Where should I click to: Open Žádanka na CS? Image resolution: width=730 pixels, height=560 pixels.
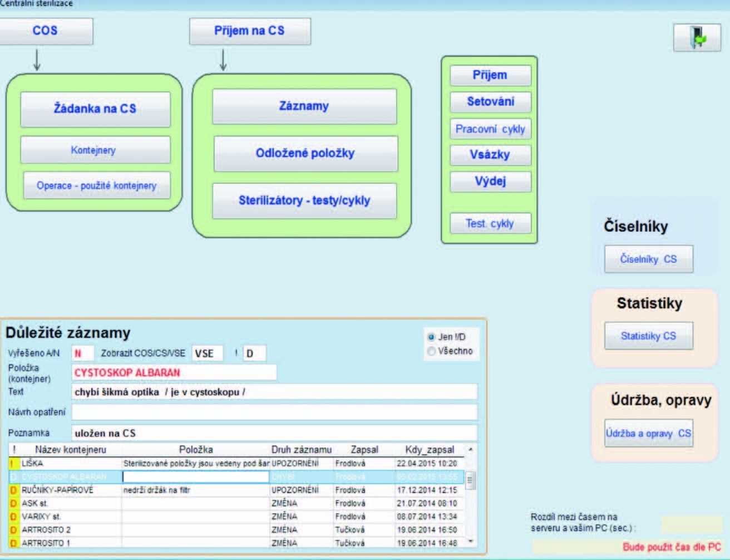click(x=95, y=109)
